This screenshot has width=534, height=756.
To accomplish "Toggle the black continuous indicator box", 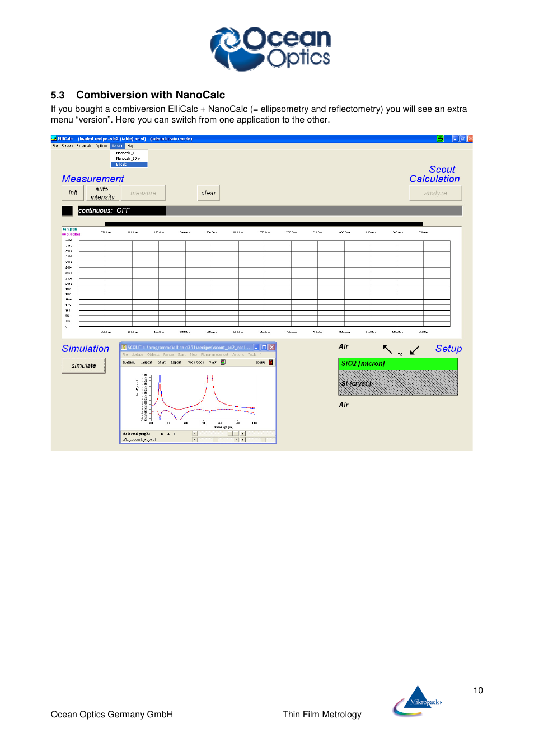I will 67,211.
